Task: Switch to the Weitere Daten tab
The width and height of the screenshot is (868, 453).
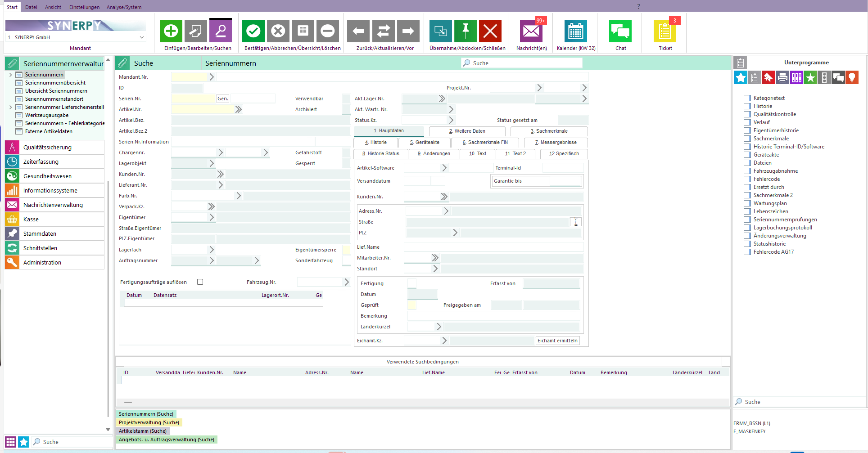Action: pyautogui.click(x=467, y=131)
